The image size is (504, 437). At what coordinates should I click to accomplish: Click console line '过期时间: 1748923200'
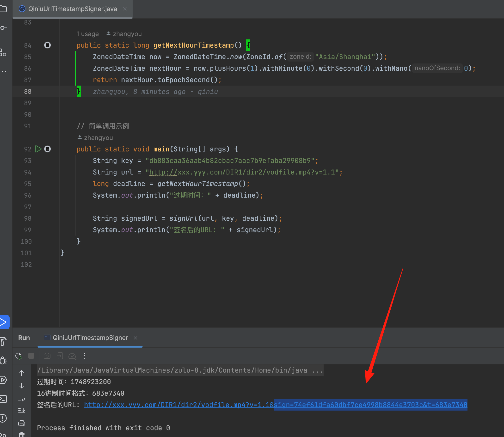point(74,382)
